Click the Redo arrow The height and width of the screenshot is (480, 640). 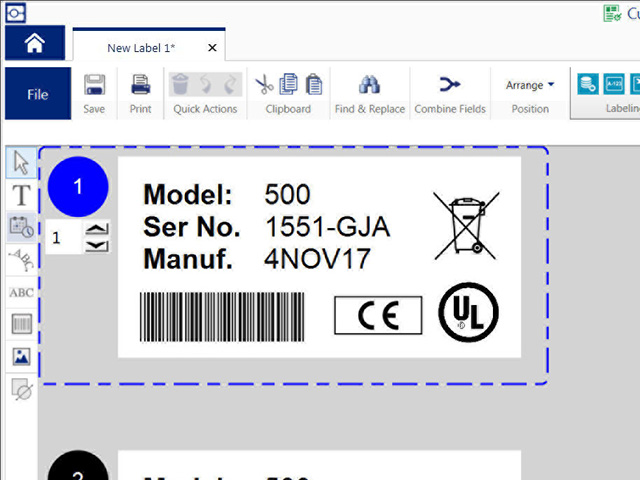(x=231, y=84)
